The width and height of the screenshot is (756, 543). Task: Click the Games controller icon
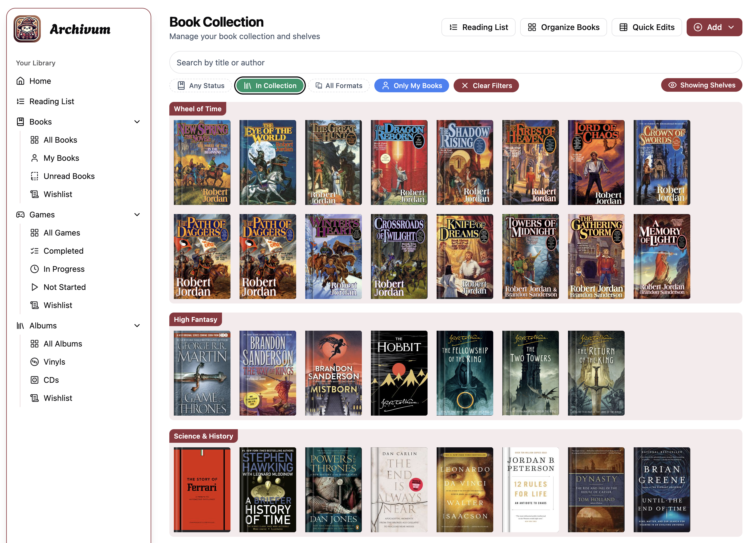click(x=20, y=215)
